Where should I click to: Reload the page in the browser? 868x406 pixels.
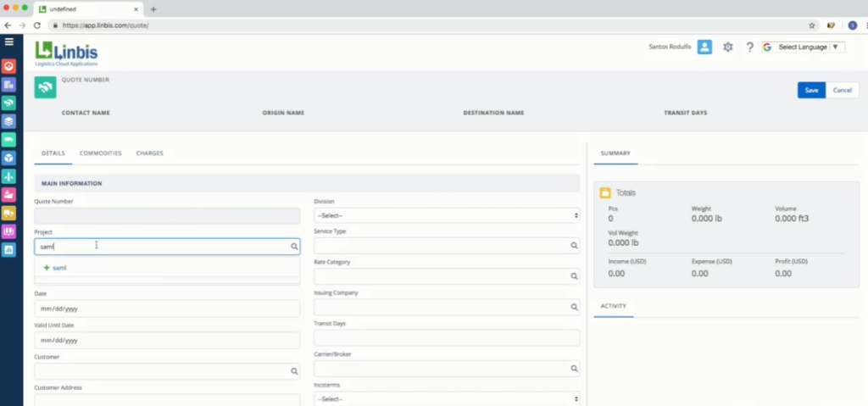point(37,25)
